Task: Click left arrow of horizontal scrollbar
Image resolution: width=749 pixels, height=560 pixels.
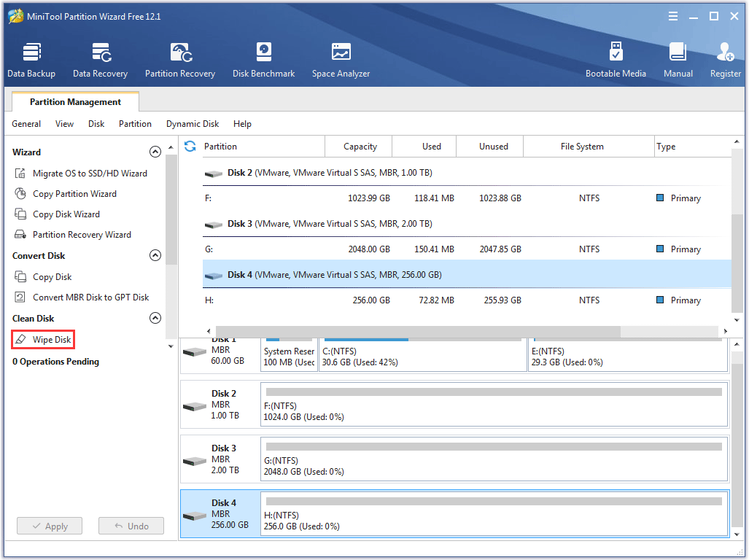Action: [209, 331]
